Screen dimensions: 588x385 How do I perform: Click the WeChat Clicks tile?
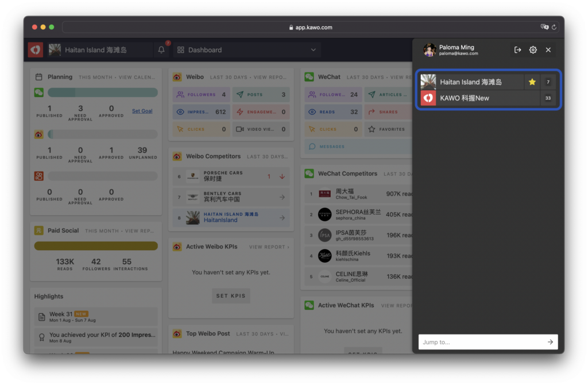(x=333, y=129)
